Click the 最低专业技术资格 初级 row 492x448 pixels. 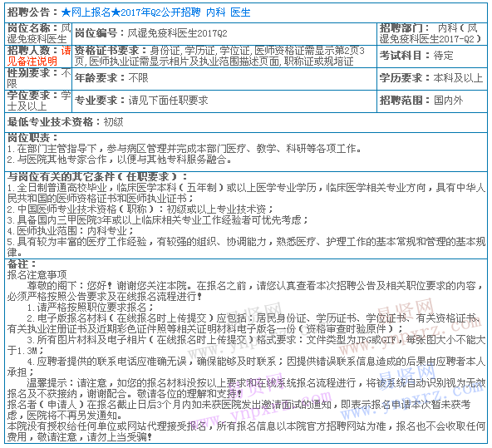coord(246,122)
